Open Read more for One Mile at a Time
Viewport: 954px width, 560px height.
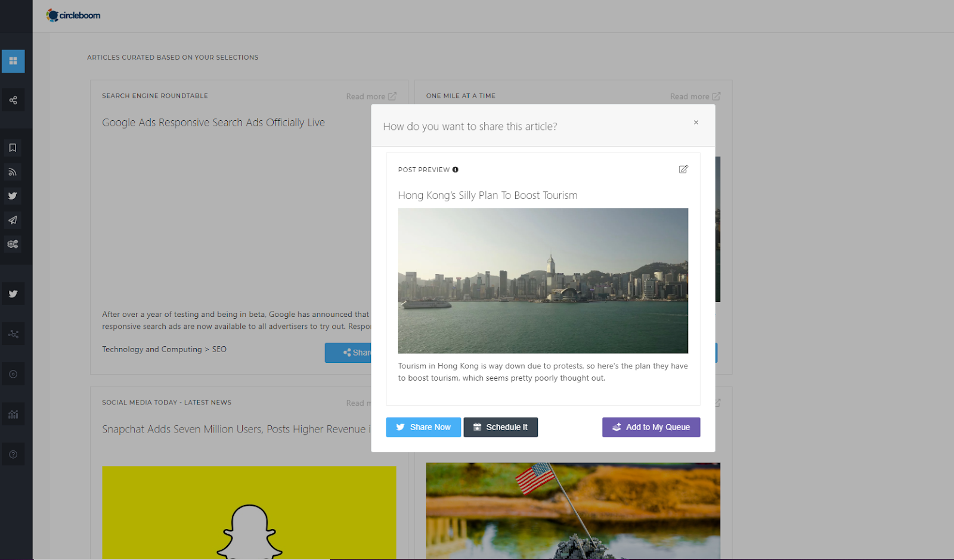tap(695, 97)
